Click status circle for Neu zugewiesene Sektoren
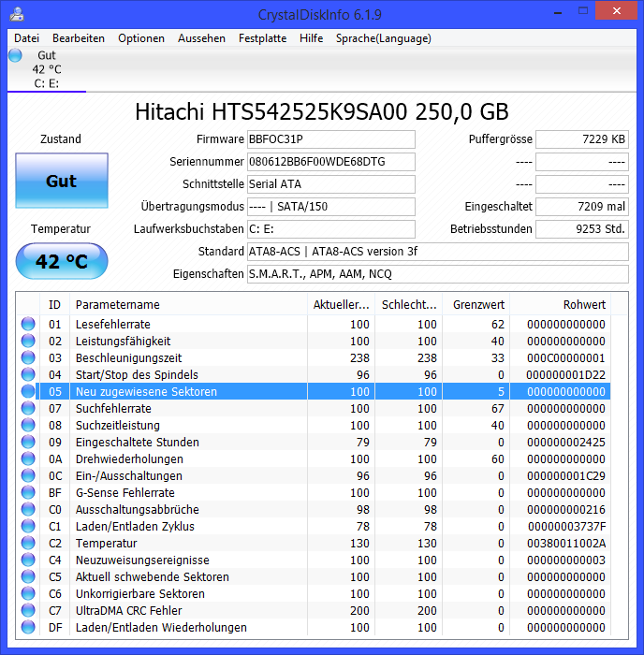 [28, 391]
